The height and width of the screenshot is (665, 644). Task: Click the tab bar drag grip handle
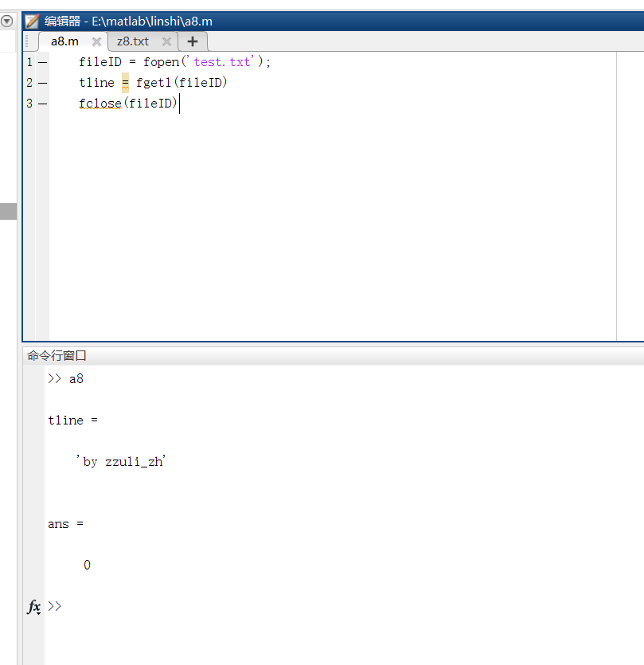27,41
